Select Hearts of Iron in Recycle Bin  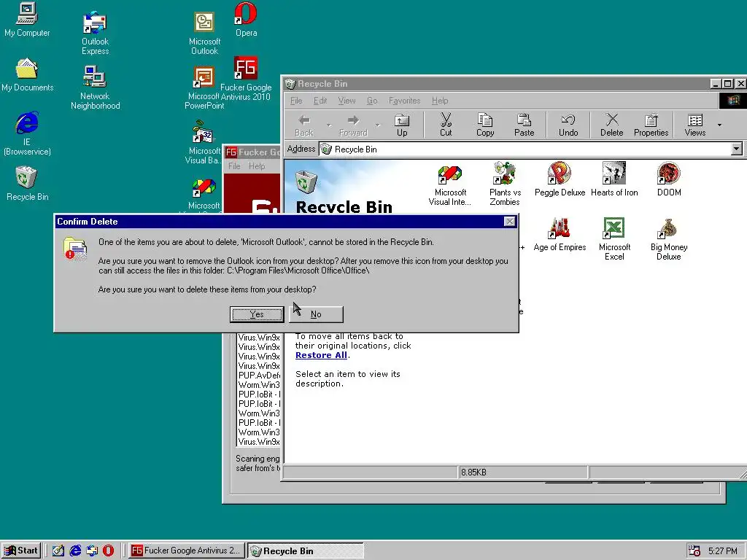pyautogui.click(x=614, y=179)
